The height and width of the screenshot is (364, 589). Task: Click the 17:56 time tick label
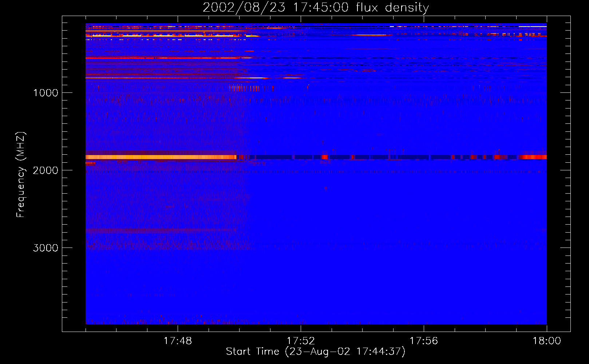coord(424,341)
